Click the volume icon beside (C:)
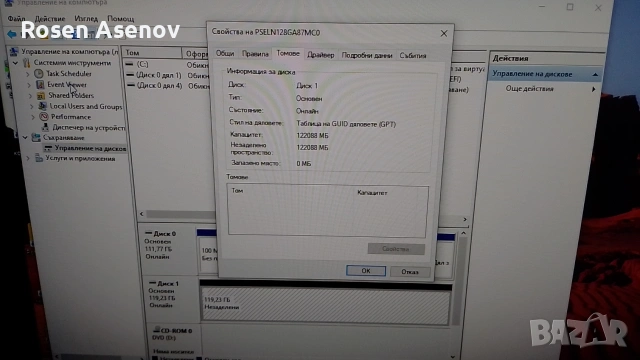Screen dimensions: 640x360 pyautogui.click(x=130, y=64)
